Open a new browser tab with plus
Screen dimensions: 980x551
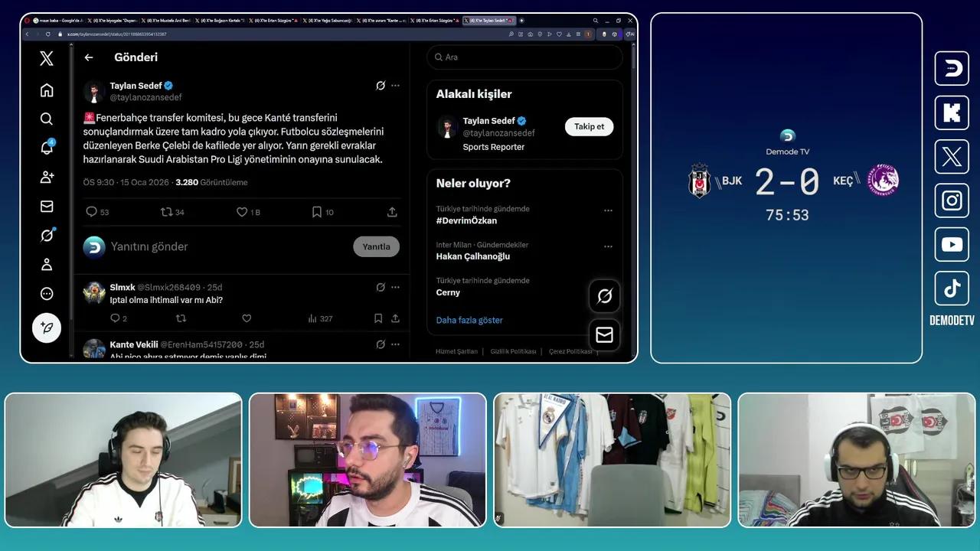[522, 21]
